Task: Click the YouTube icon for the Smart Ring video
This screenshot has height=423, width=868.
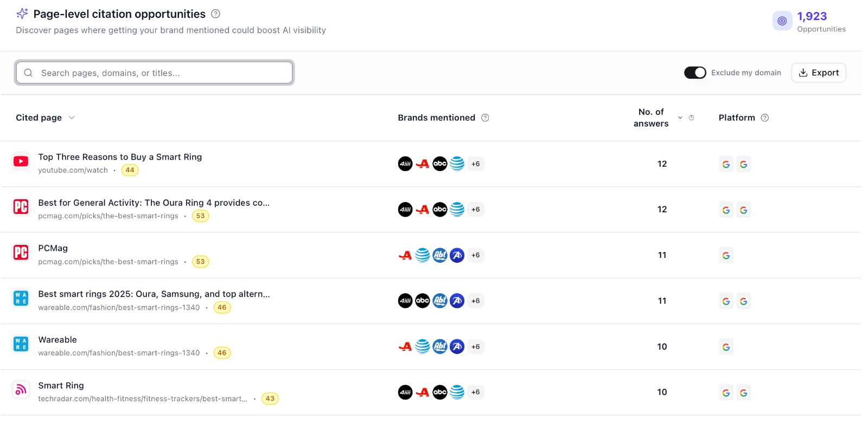Action: point(21,161)
